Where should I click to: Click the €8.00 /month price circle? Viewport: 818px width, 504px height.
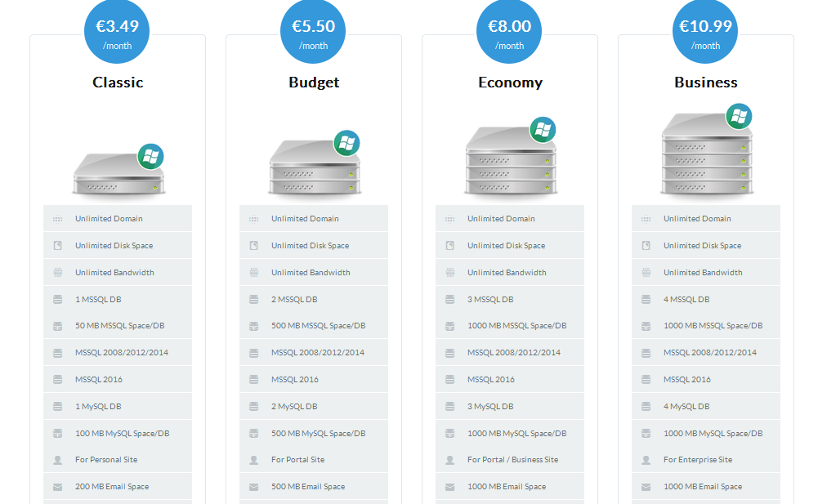click(x=509, y=31)
